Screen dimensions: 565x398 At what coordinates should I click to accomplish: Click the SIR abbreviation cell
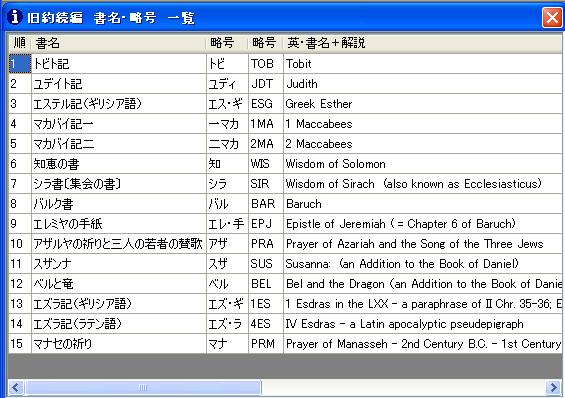coord(266,184)
